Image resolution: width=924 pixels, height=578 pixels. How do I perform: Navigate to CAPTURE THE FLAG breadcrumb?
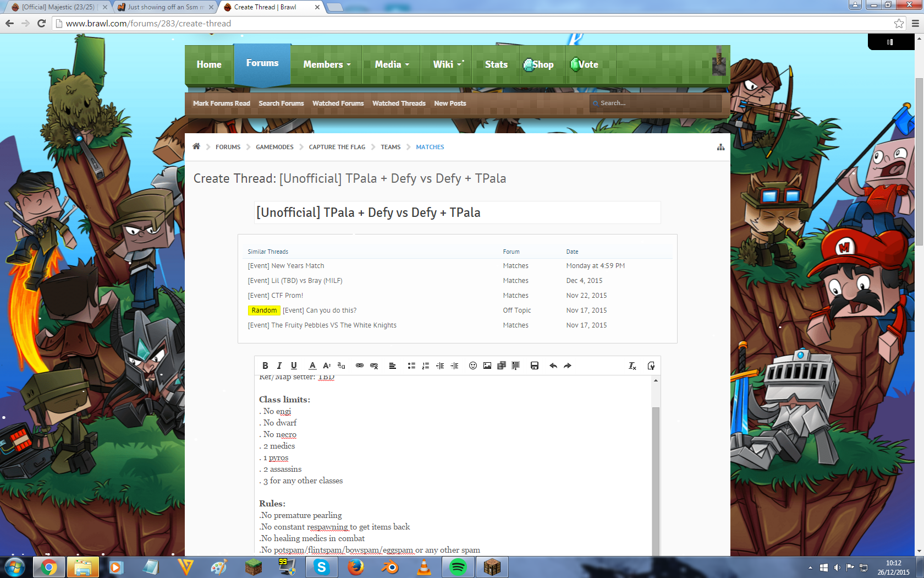(337, 147)
